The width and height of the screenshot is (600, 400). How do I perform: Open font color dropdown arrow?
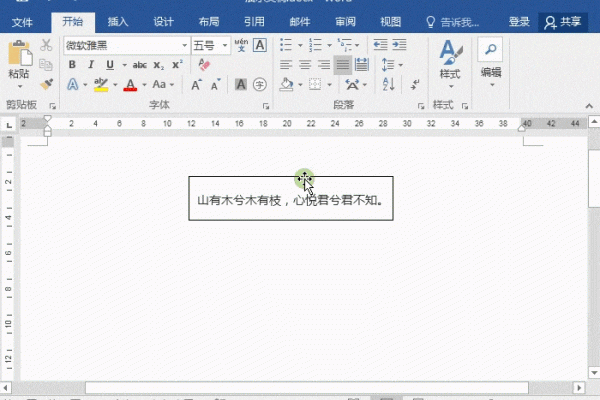(x=144, y=85)
